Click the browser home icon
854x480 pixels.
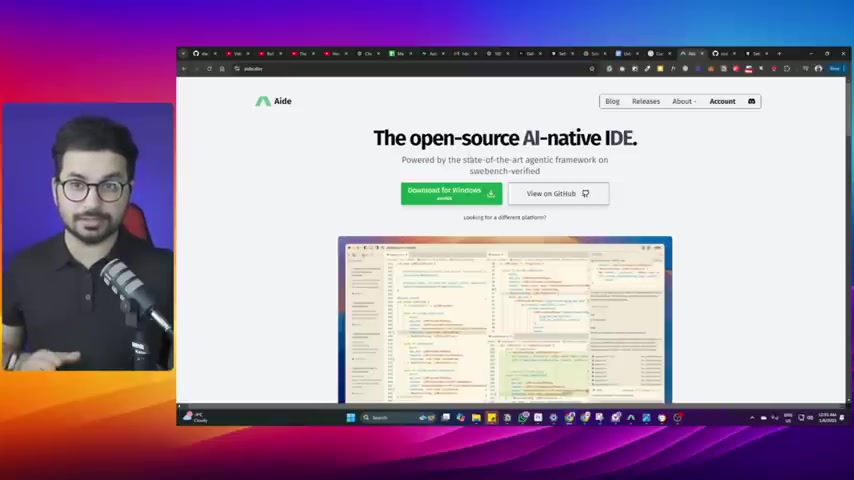pos(222,69)
